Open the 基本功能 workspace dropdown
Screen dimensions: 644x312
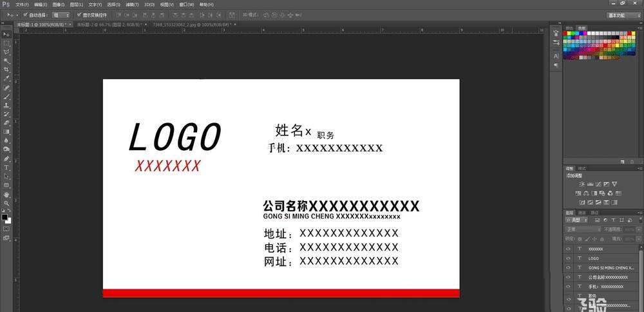tap(623, 15)
